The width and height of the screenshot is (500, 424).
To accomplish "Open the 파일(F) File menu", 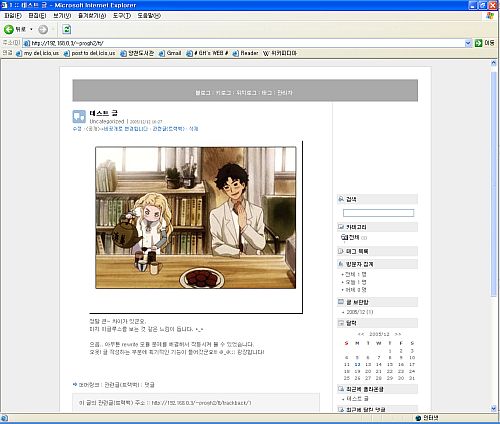I will [13, 16].
